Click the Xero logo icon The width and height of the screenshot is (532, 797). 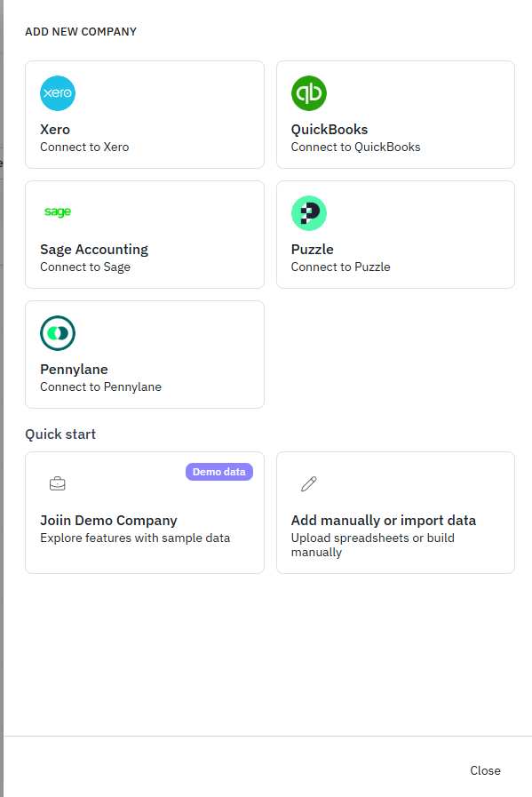coord(58,93)
